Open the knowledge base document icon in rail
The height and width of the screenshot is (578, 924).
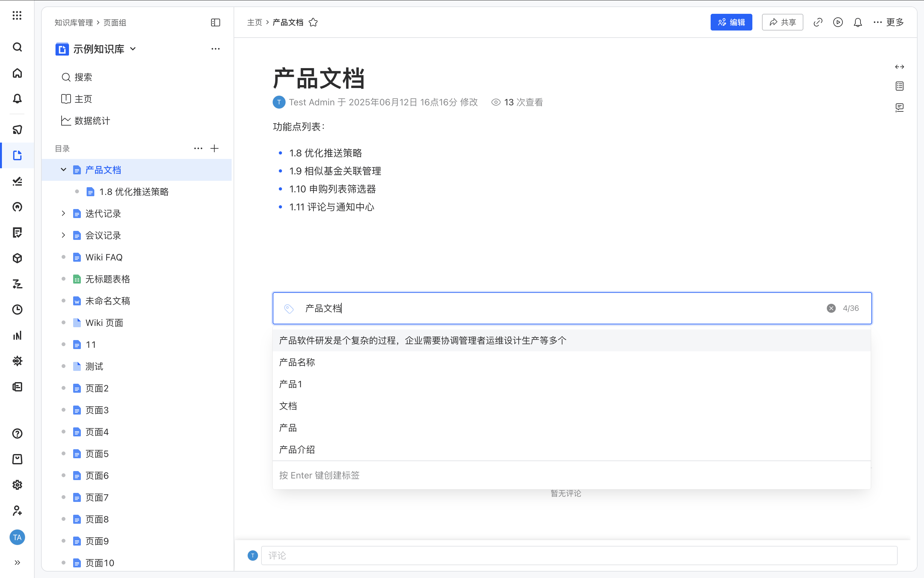pyautogui.click(x=17, y=155)
